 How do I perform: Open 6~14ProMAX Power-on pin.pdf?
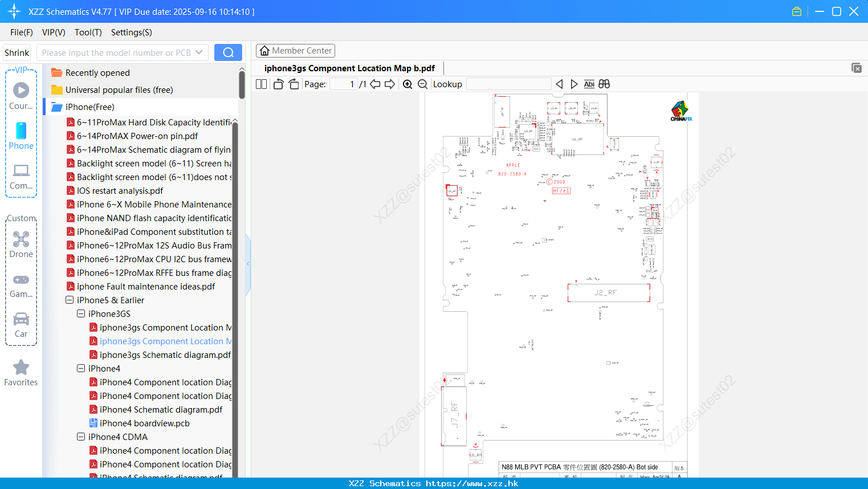point(137,136)
